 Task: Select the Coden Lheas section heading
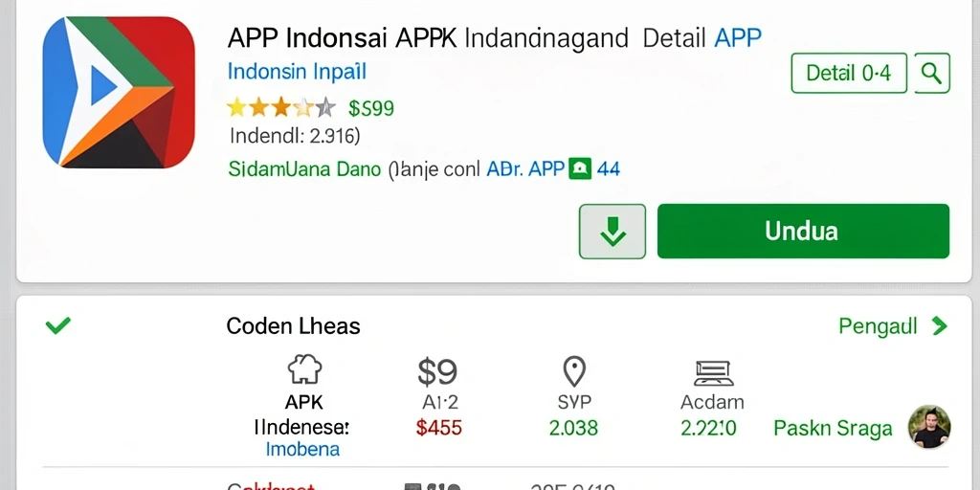293,325
